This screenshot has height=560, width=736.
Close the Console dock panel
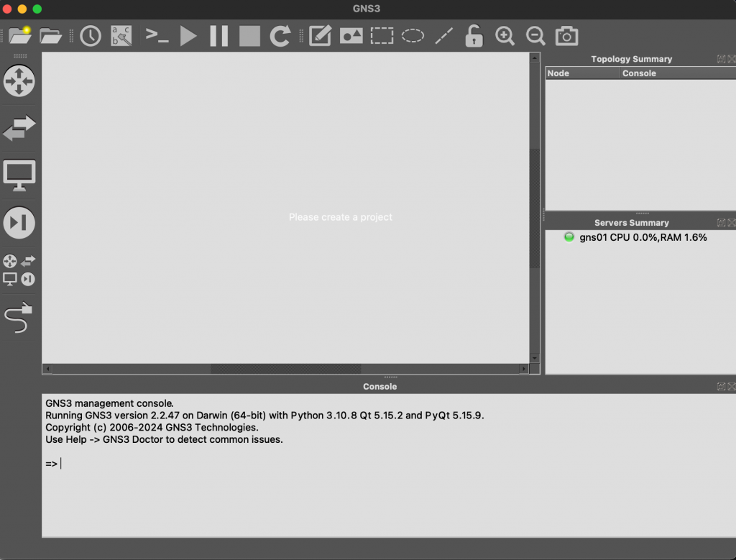coord(731,386)
